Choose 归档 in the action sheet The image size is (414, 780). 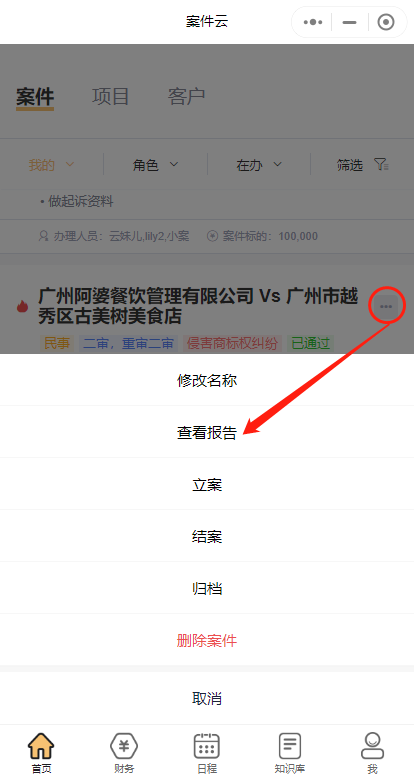207,588
